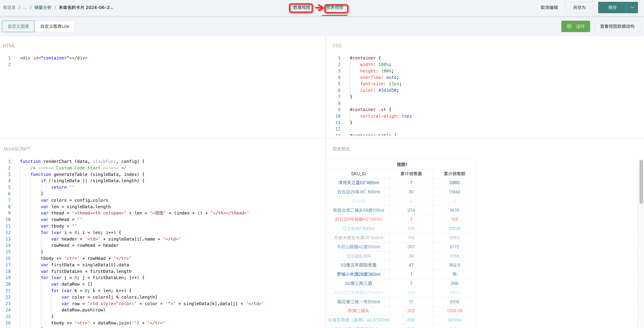The width and height of the screenshot is (644, 328).
Task: Click the cell 牛栏山陈酿42度500ml
Action: (358, 247)
